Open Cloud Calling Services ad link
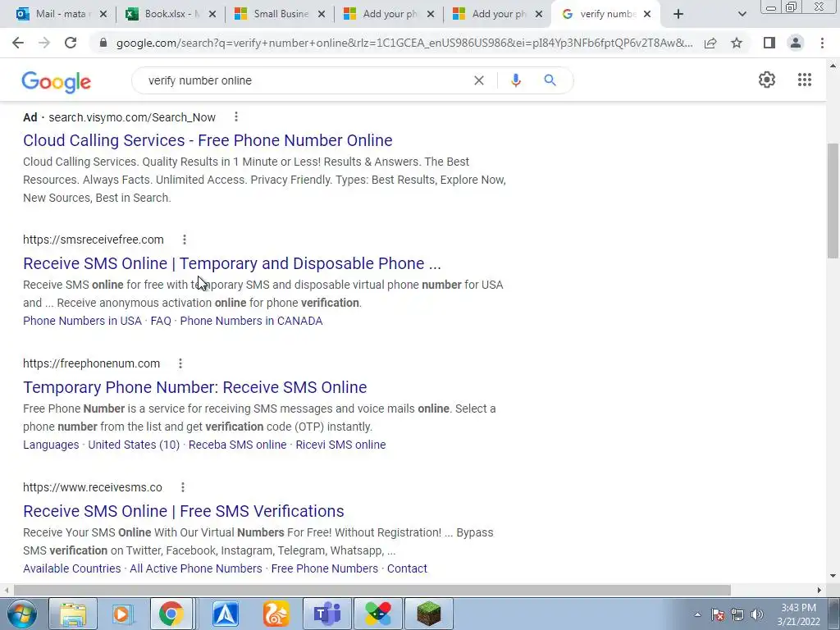Screen dimensions: 840x630 [208, 140]
